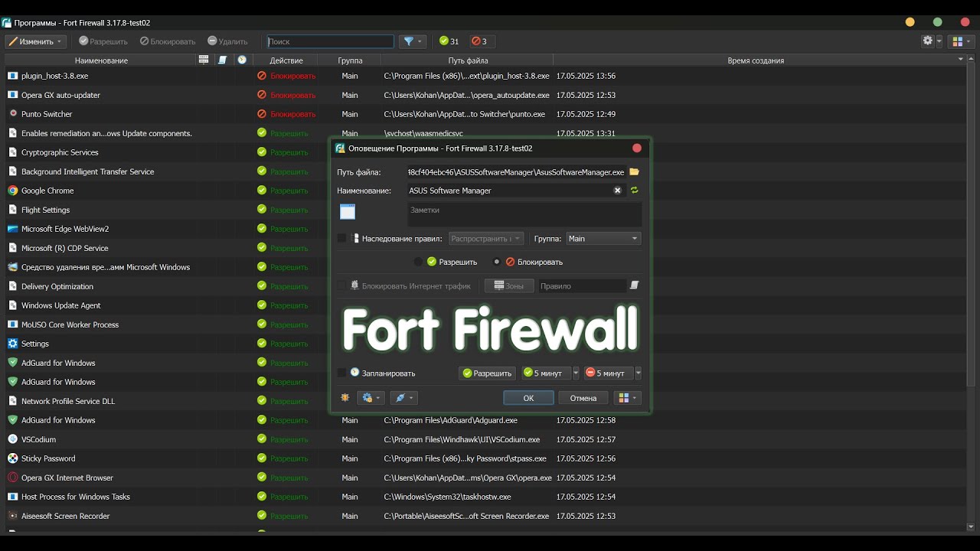This screenshot has height=551, width=980.
Task: Enable the Запланировать checkbox
Action: pyautogui.click(x=341, y=373)
